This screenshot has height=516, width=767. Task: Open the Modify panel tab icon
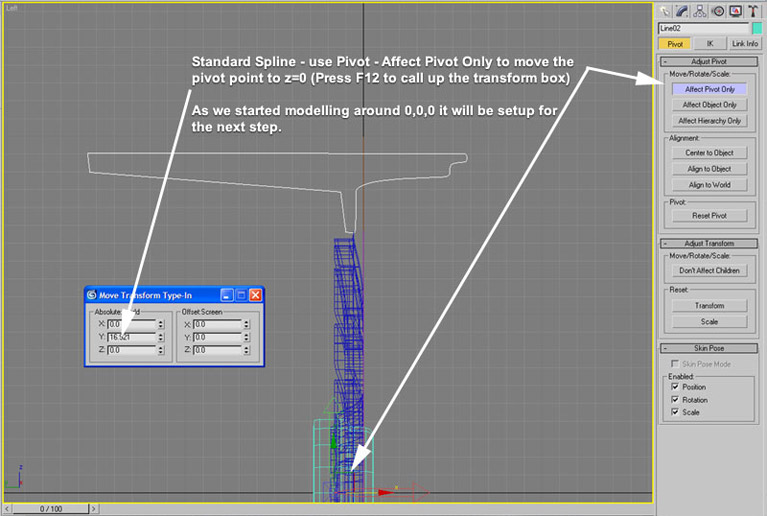point(683,11)
